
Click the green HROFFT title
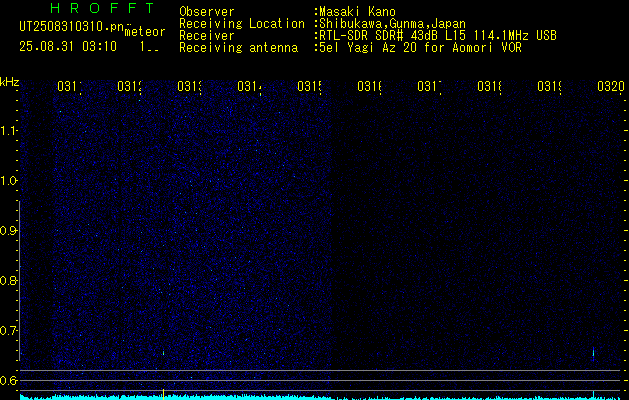pyautogui.click(x=103, y=8)
